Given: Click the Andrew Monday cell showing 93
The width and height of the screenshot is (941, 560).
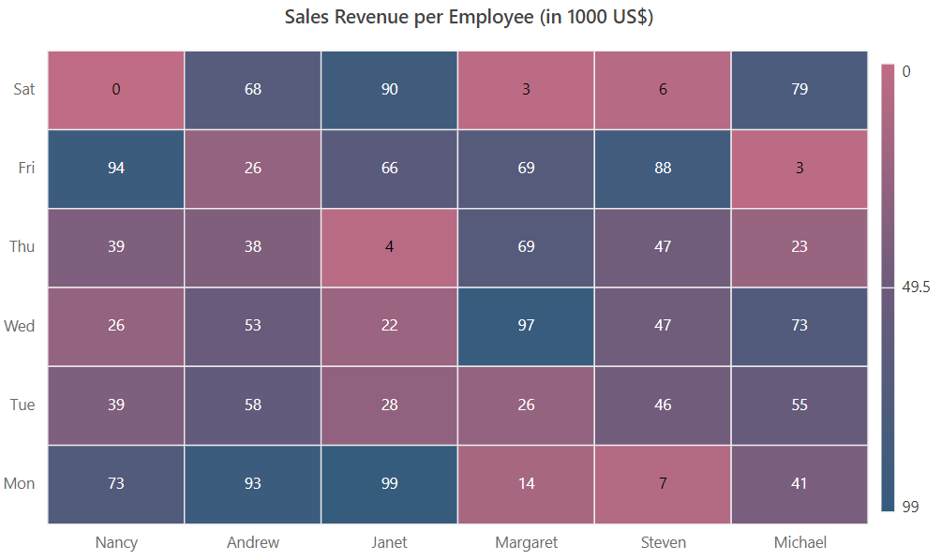Looking at the screenshot, I should tap(253, 484).
